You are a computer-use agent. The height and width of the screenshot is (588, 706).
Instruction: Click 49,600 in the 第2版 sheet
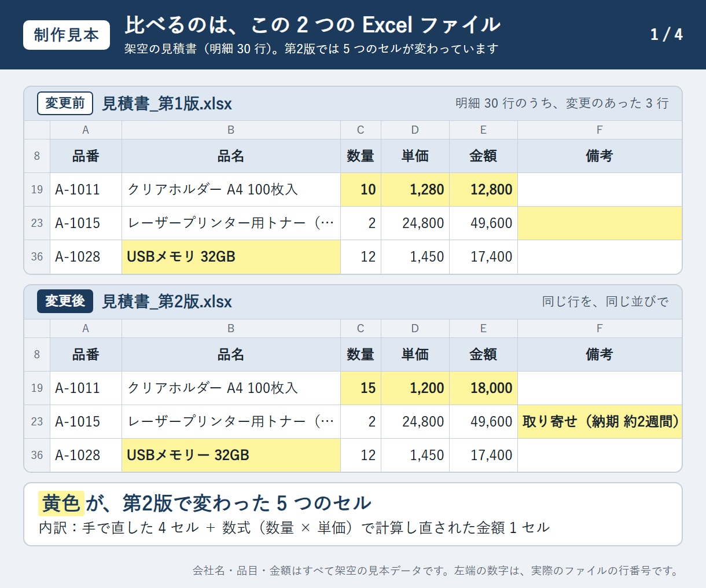[483, 422]
